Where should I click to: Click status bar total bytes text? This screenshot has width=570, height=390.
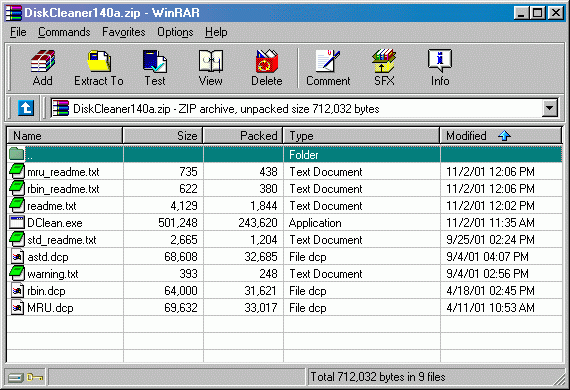(x=378, y=377)
